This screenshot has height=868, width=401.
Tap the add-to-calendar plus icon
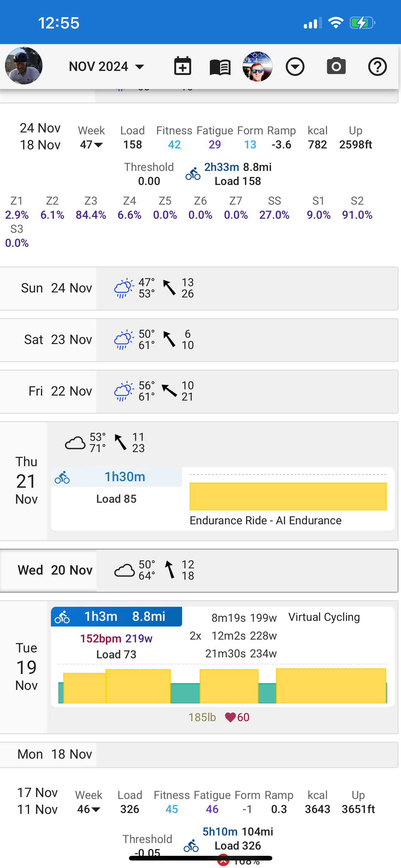[182, 66]
